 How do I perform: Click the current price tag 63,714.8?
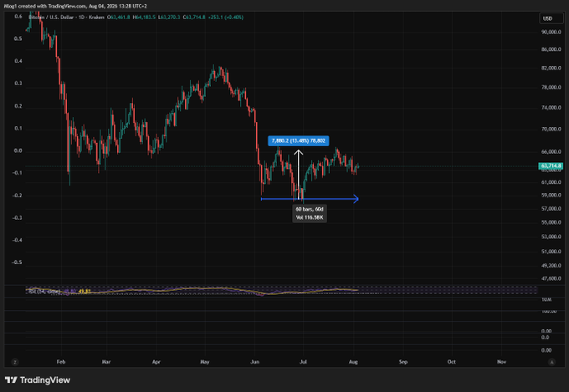[x=551, y=165]
